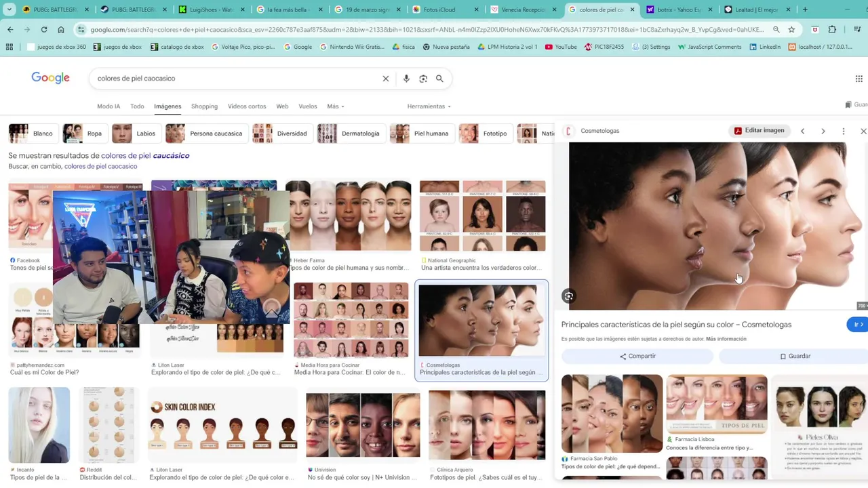Go back with browser back arrow

point(10,30)
